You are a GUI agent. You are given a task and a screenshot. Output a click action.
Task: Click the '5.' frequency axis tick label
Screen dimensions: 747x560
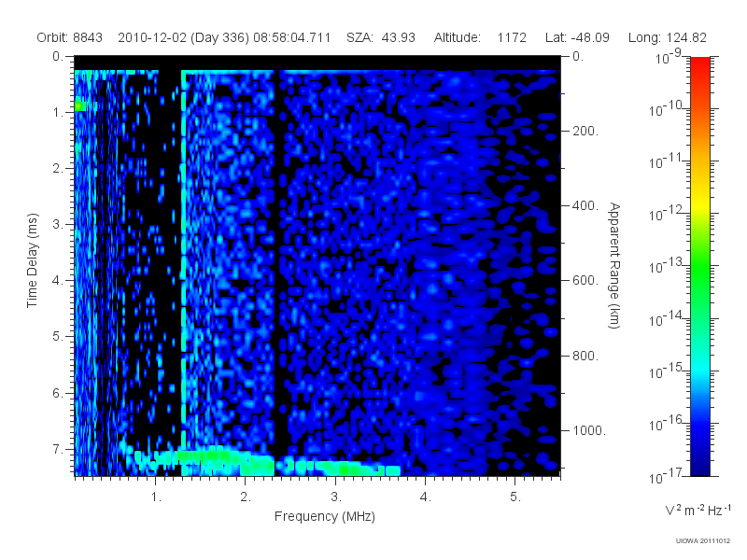[515, 497]
